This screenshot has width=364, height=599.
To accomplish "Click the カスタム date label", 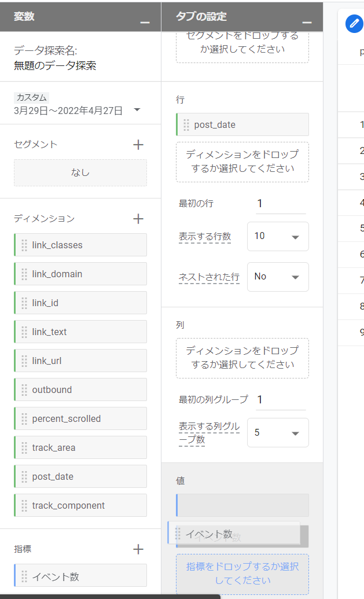I will point(32,98).
